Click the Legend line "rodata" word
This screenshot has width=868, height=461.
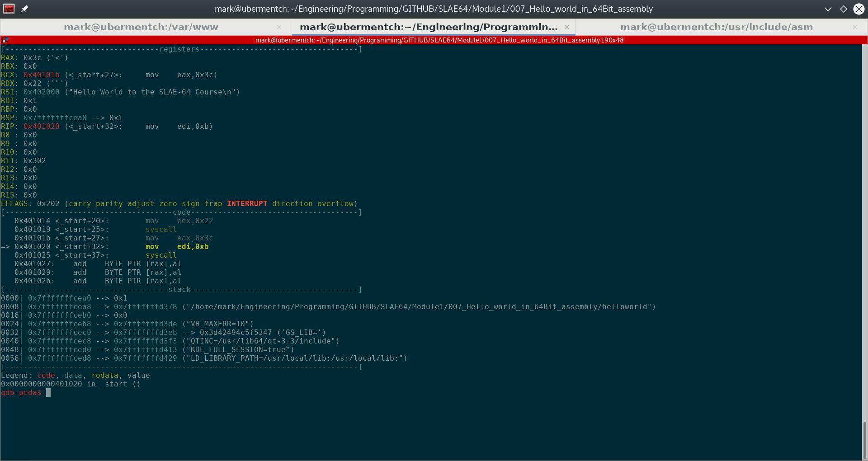[x=105, y=376]
